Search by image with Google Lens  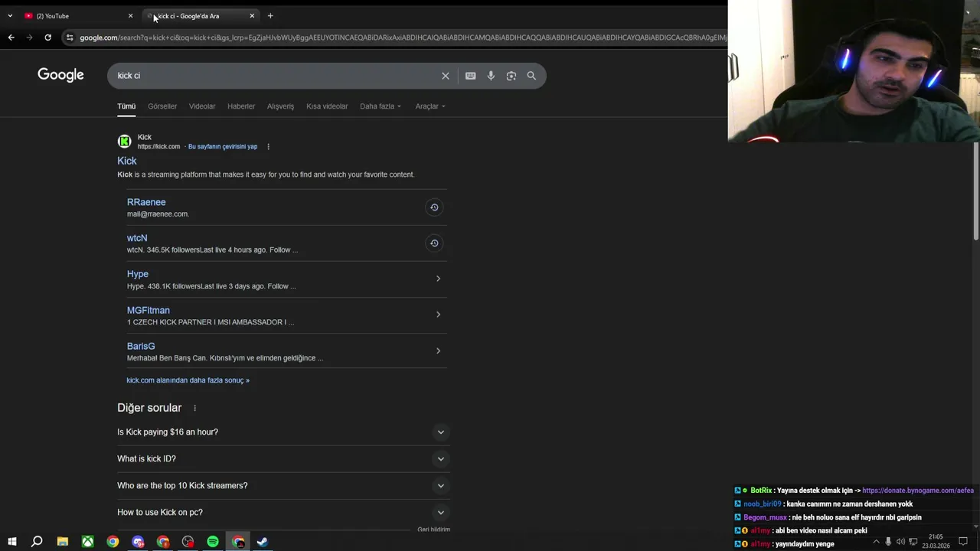511,76
